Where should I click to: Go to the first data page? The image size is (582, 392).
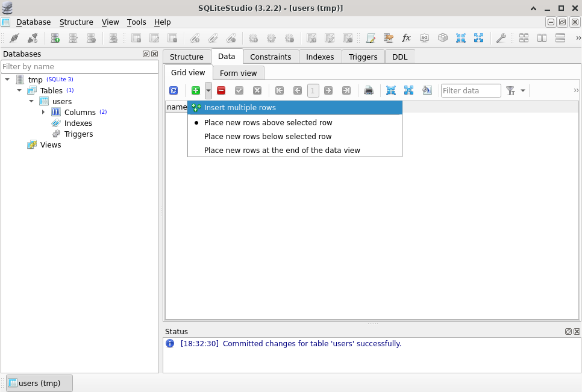[280, 90]
